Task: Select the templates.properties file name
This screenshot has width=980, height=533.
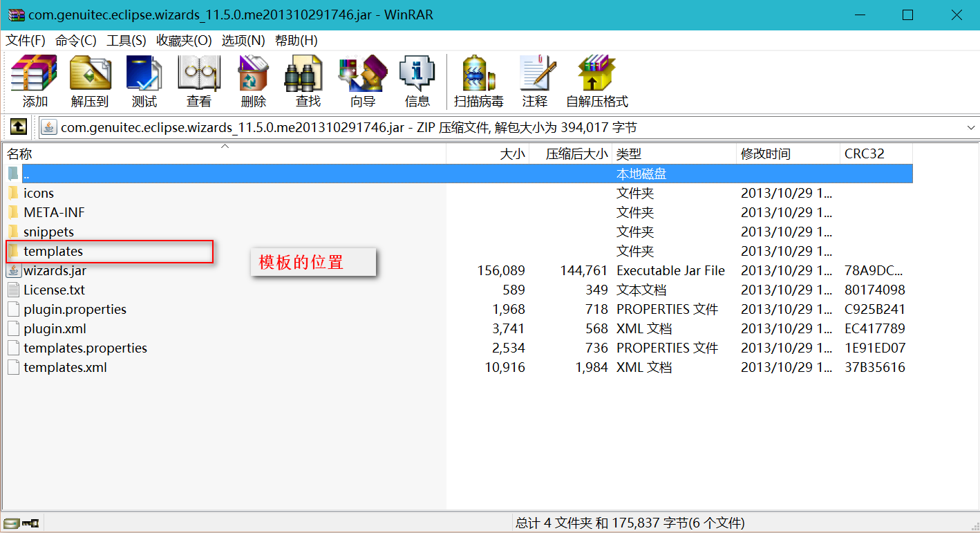Action: pos(85,348)
